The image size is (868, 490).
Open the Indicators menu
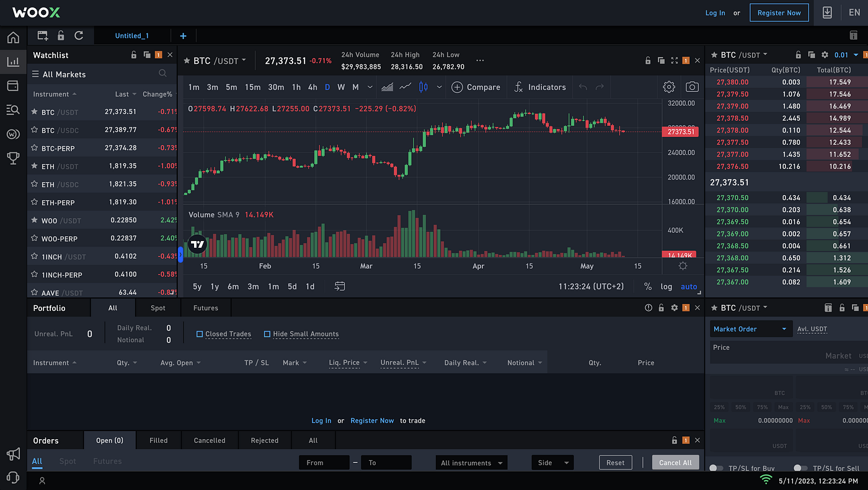[539, 87]
